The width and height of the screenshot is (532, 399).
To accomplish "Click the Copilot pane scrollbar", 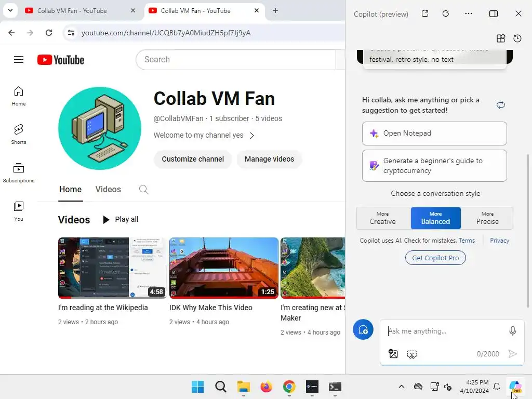I will tap(528, 231).
